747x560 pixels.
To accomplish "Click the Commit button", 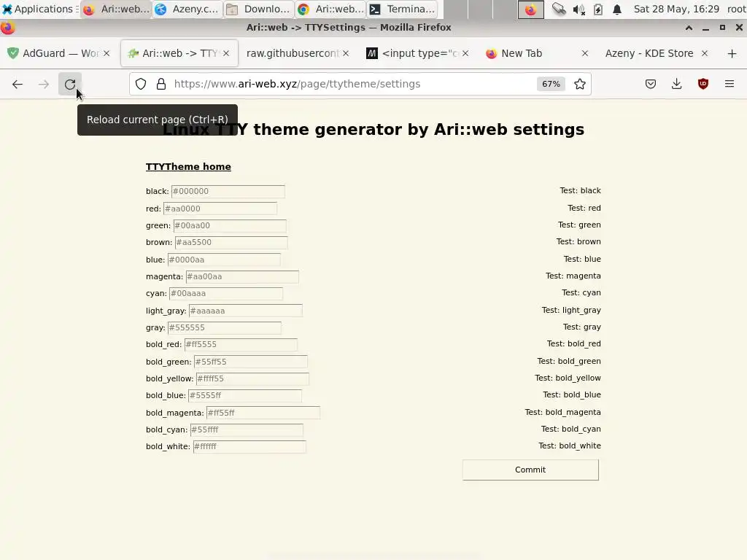I will coord(530,470).
